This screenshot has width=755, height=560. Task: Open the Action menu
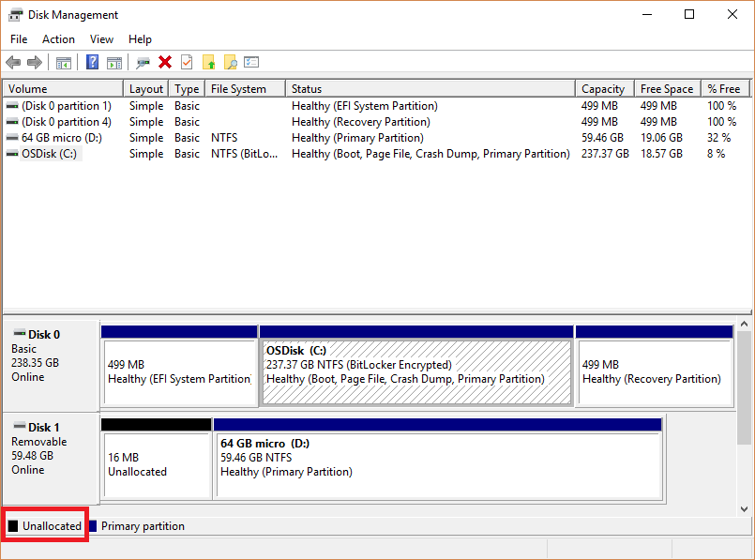58,39
